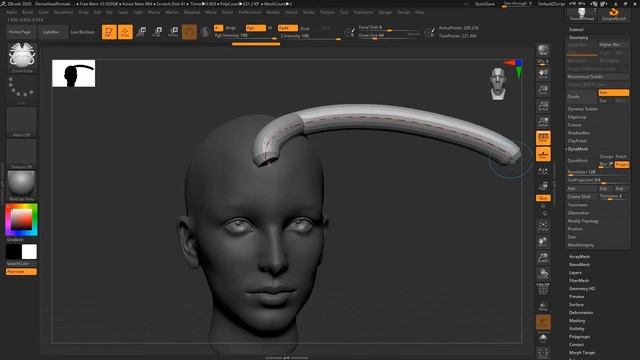The width and height of the screenshot is (640, 360).
Task: Open the Tool menu
Action: pos(344,12)
